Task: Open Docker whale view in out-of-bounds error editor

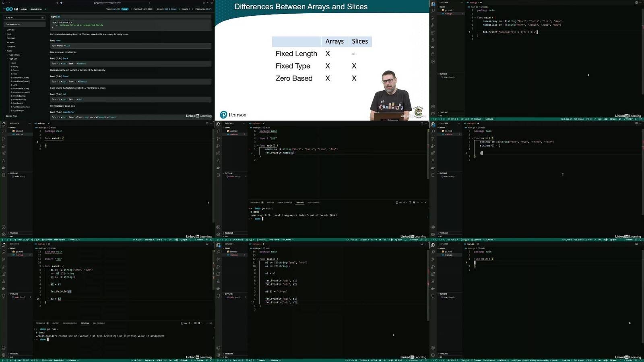Action: [x=218, y=168]
